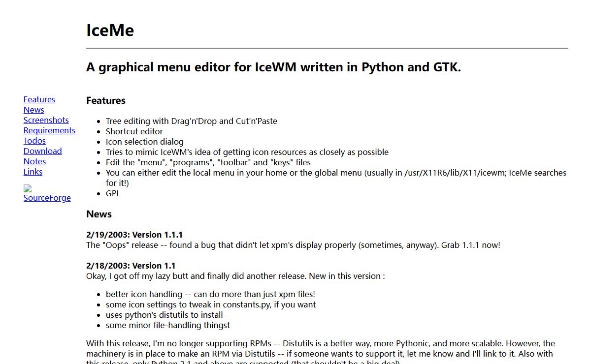Click the Download link
The image size is (591, 364).
(x=42, y=151)
